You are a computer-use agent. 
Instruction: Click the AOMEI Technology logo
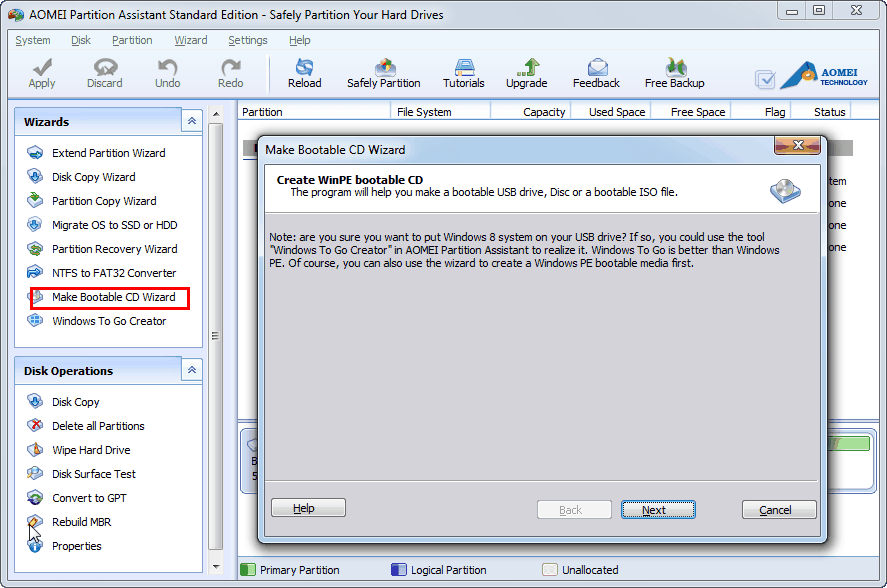pos(824,75)
